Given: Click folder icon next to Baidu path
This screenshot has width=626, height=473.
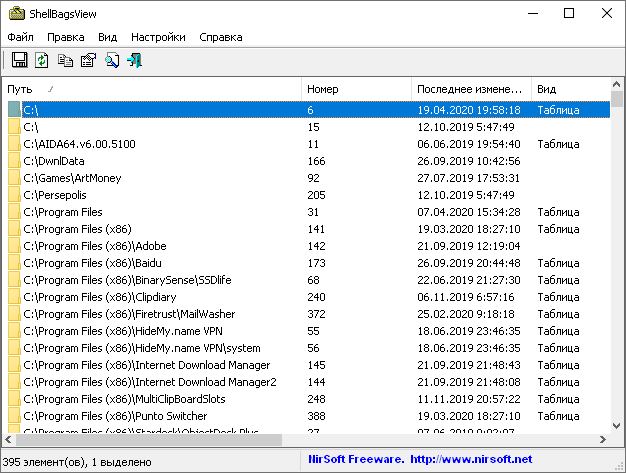Looking at the screenshot, I should point(14,263).
